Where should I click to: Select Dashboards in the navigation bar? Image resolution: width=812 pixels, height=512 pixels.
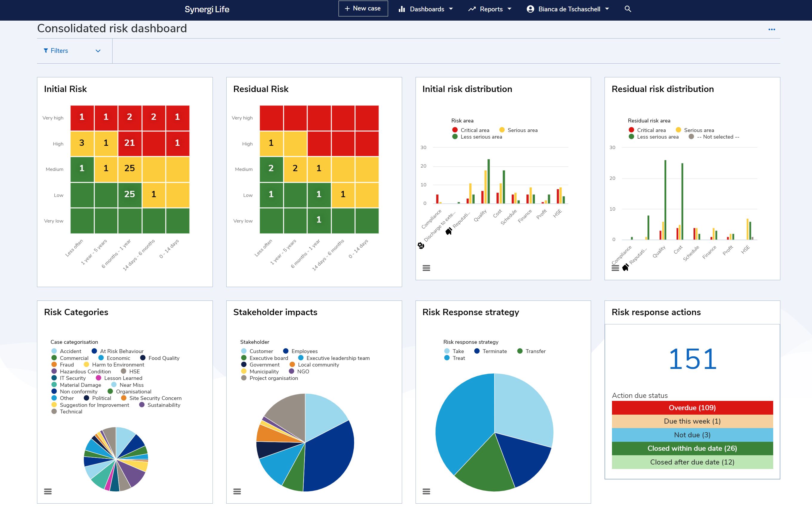point(426,9)
